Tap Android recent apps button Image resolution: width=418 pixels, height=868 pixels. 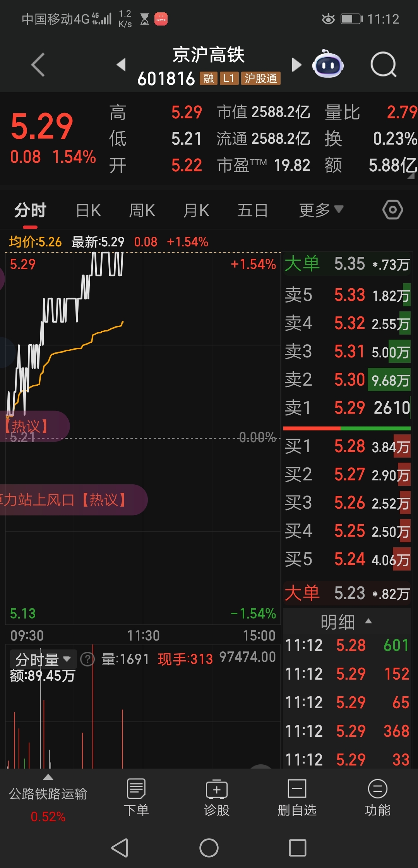pos(298,848)
